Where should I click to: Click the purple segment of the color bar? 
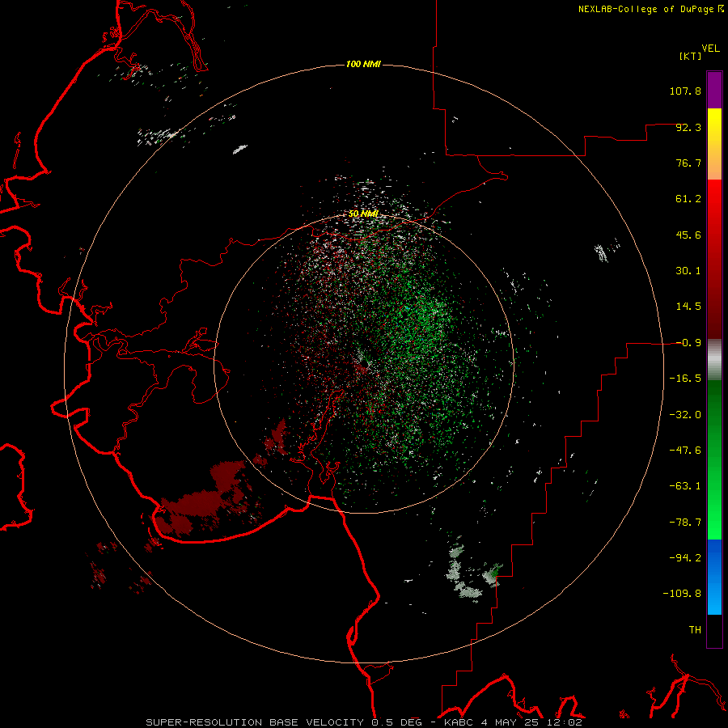point(714,91)
